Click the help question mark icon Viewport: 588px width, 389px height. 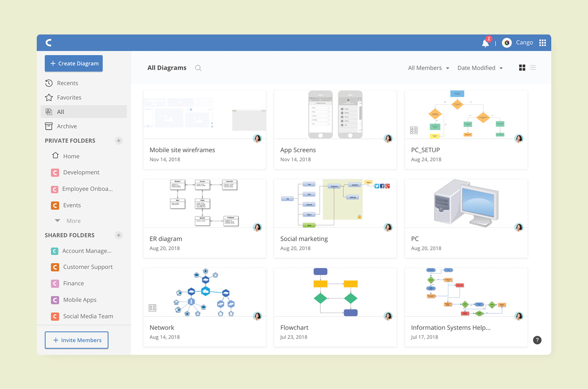point(537,340)
